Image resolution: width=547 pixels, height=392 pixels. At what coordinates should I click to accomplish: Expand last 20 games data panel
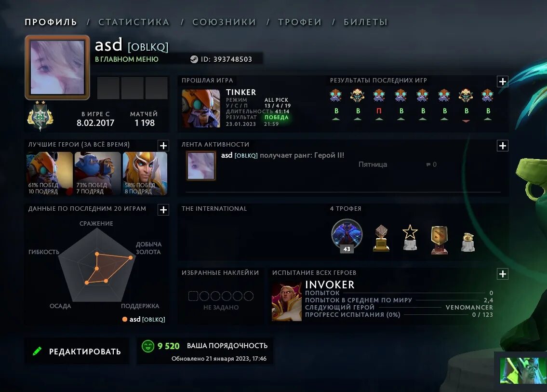coord(163,210)
